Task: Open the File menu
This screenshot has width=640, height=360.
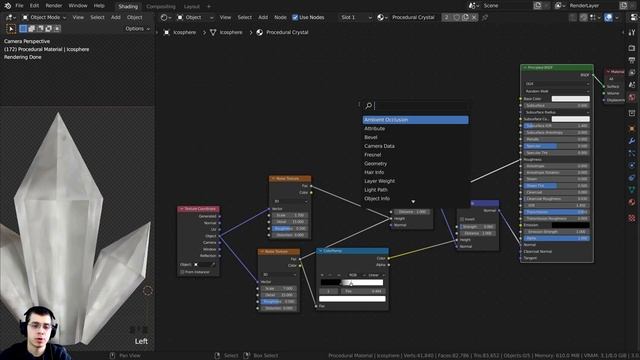Action: click(x=19, y=6)
